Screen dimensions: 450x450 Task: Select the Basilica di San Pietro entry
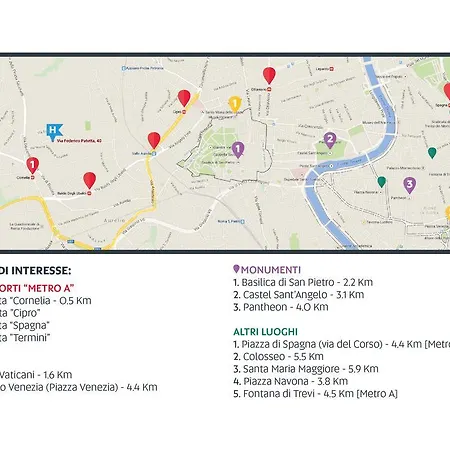coord(303,282)
